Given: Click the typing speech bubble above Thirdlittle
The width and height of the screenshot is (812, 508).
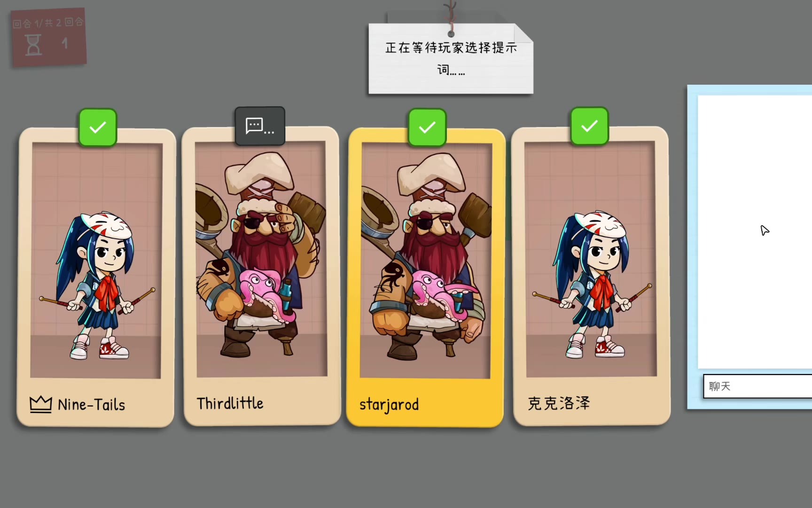Looking at the screenshot, I should (x=260, y=126).
